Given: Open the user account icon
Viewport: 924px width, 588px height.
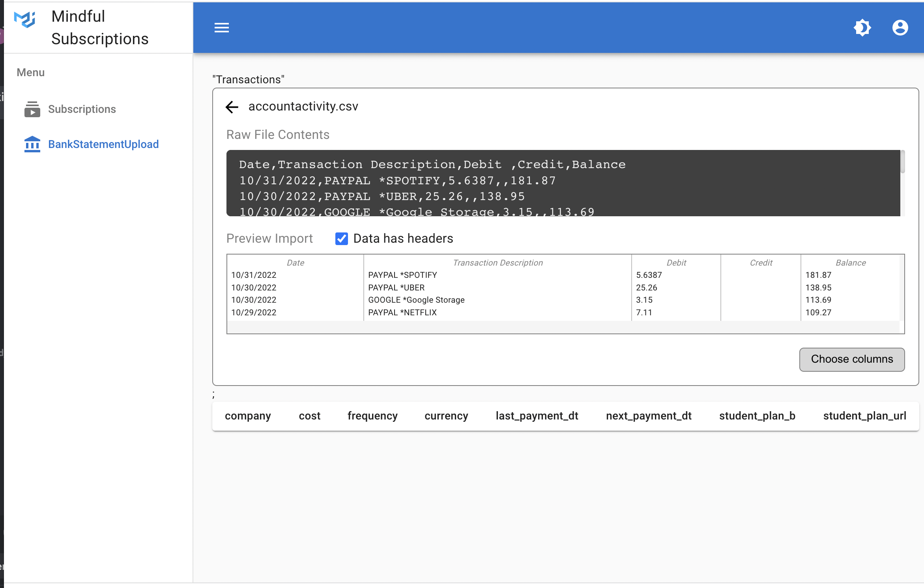Looking at the screenshot, I should click(900, 28).
